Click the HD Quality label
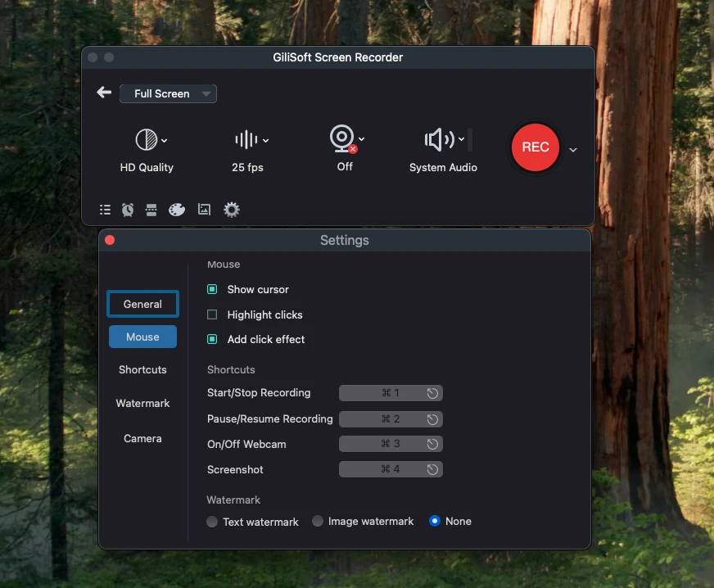The image size is (714, 588). (147, 168)
